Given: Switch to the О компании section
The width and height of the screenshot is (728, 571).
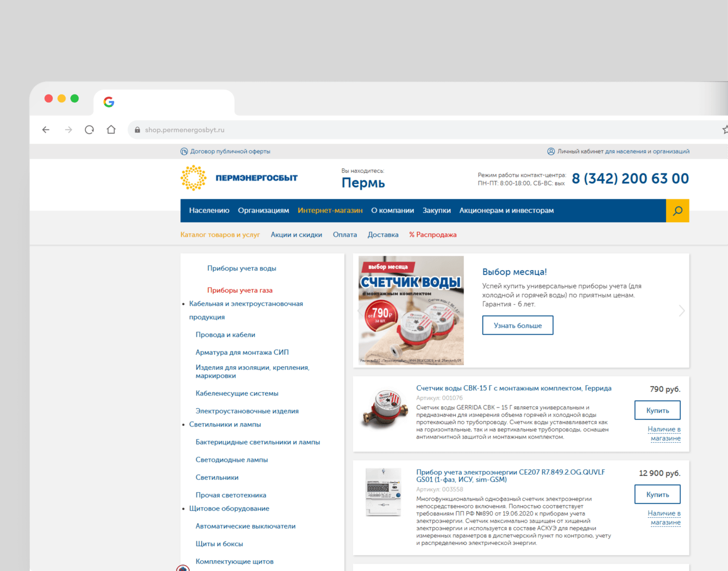Looking at the screenshot, I should pyautogui.click(x=392, y=211).
